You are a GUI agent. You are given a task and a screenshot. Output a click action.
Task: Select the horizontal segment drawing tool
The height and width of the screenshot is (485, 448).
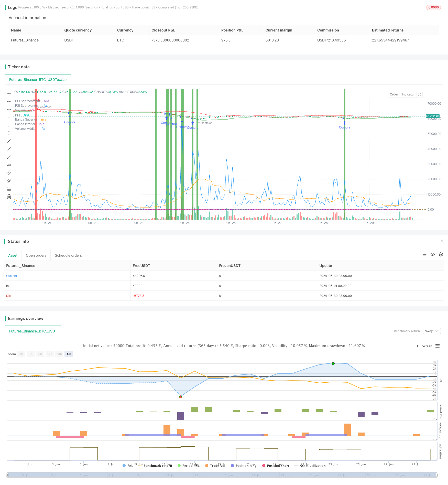coord(9,109)
